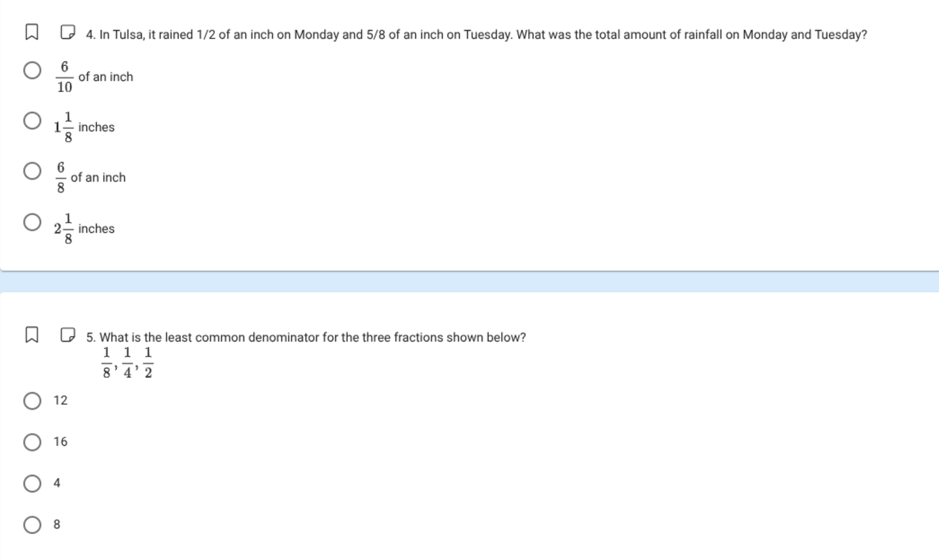Click the question 4 text about Tulsa rain
The height and width of the screenshot is (560, 939).
476,35
